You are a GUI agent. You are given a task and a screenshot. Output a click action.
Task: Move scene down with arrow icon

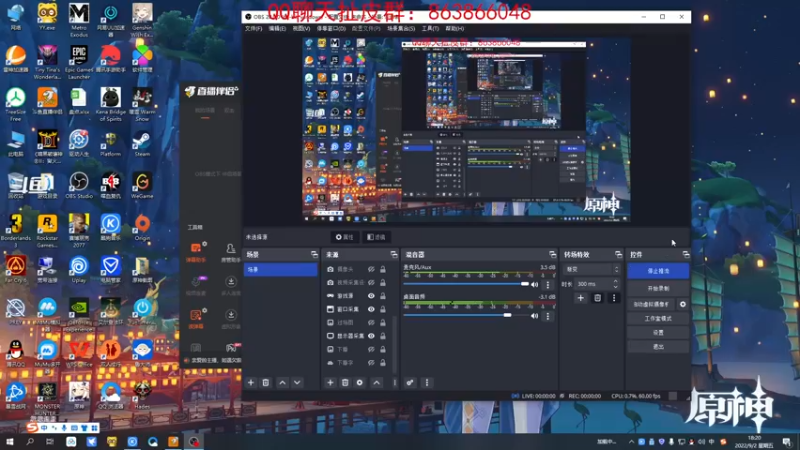point(297,383)
